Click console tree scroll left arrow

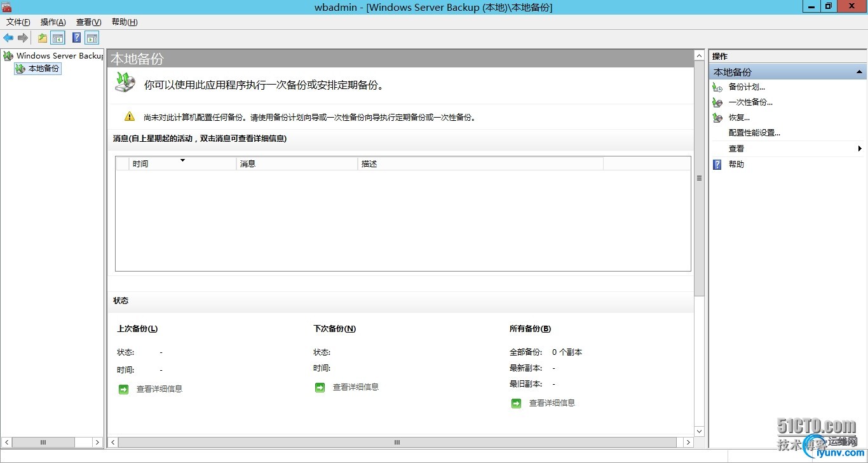click(7, 442)
